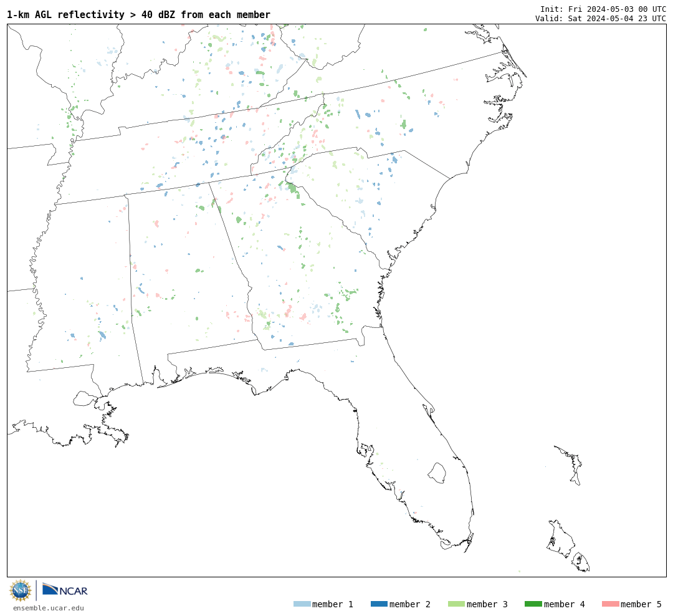Select the 'member 2' legend label

pyautogui.click(x=410, y=604)
